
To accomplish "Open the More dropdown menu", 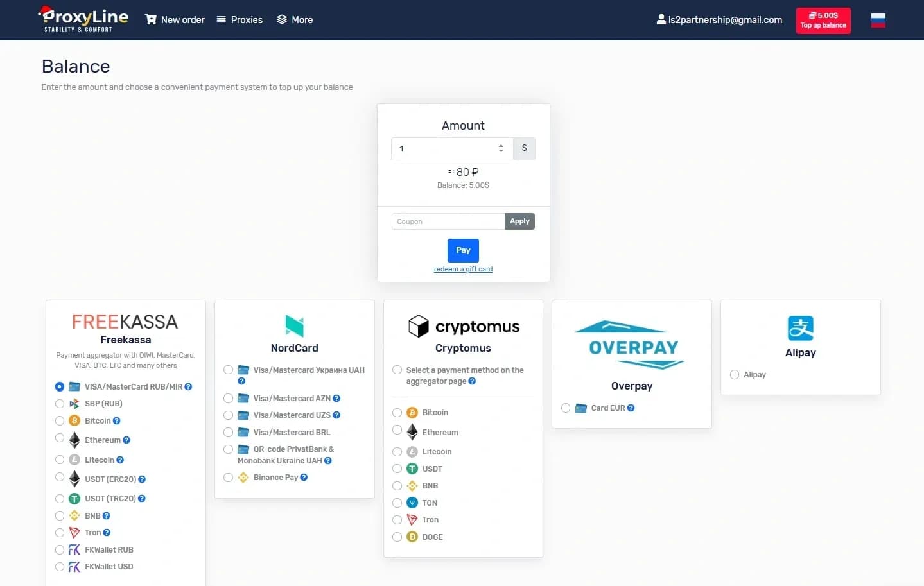I will [x=295, y=20].
